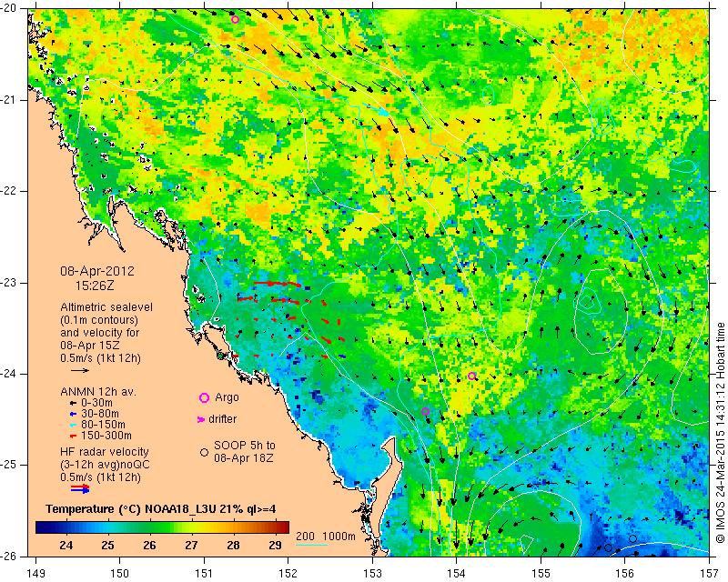The image size is (728, 582).
Task: Click the magenta Argo circle in the legend
Action: (x=204, y=397)
